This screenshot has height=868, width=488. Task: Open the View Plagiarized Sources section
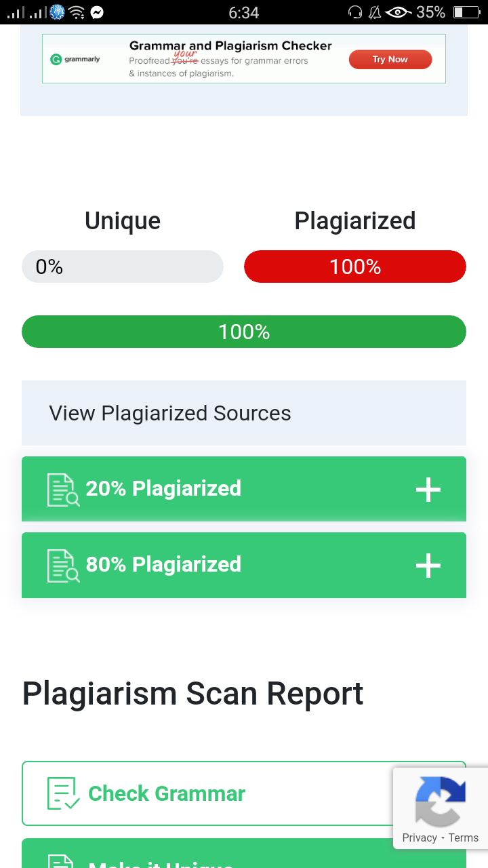(244, 413)
